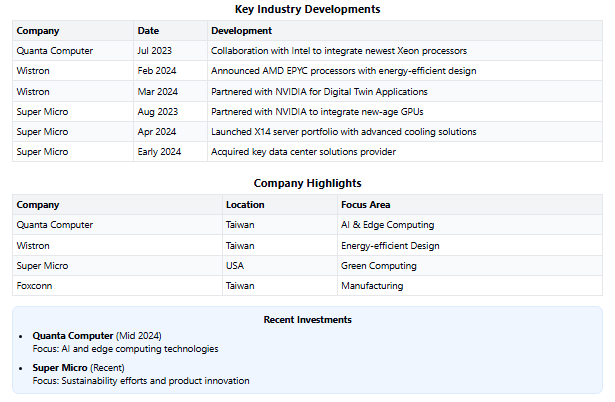615x402 pixels.
Task: Click Taiwan location in Wistron row
Action: [280, 246]
